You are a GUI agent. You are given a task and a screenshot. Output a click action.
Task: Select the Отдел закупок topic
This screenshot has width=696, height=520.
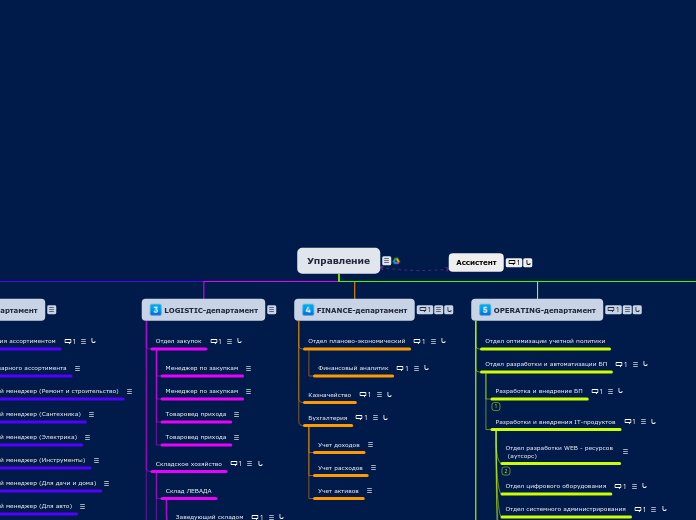click(x=178, y=341)
